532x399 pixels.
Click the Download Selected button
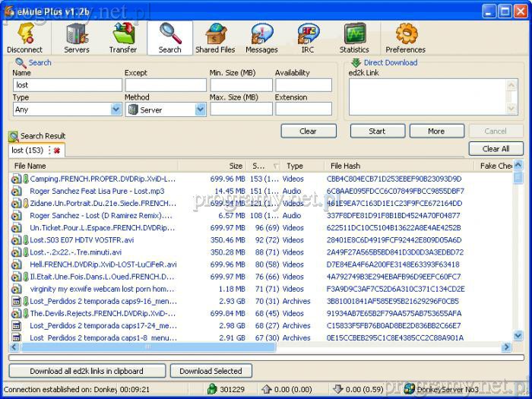[211, 371]
